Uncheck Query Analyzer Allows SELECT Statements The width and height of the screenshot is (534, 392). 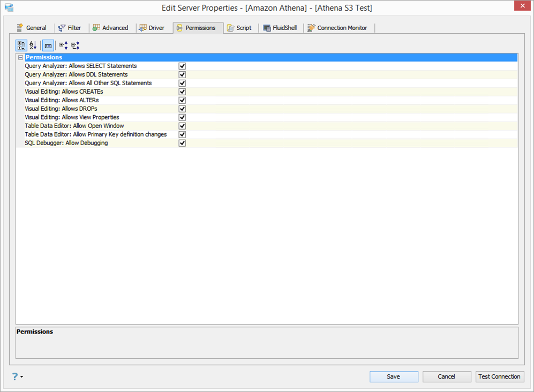point(182,66)
